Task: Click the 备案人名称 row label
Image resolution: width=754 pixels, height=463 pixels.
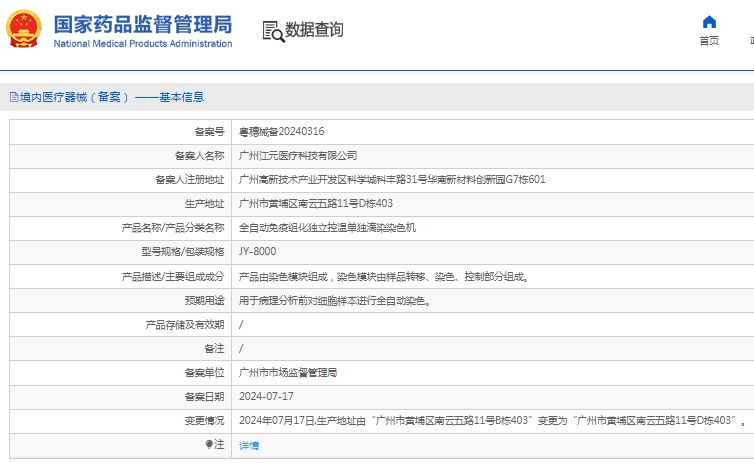Action: coord(199,155)
